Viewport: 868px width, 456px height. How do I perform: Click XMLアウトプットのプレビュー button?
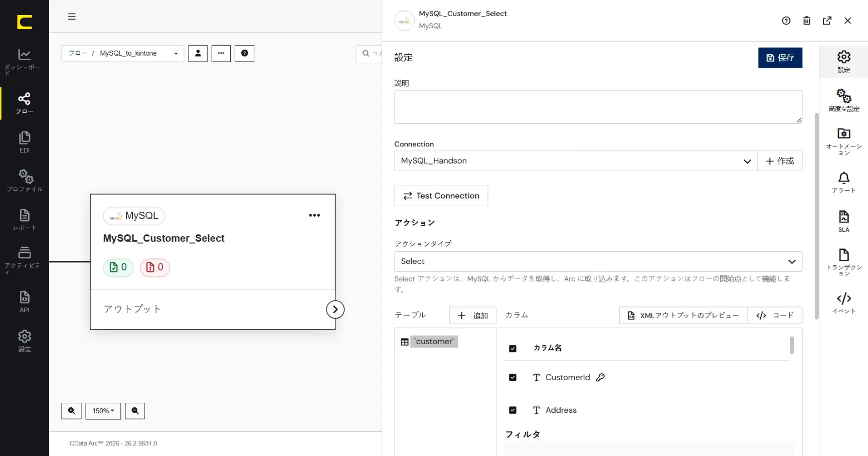click(683, 316)
